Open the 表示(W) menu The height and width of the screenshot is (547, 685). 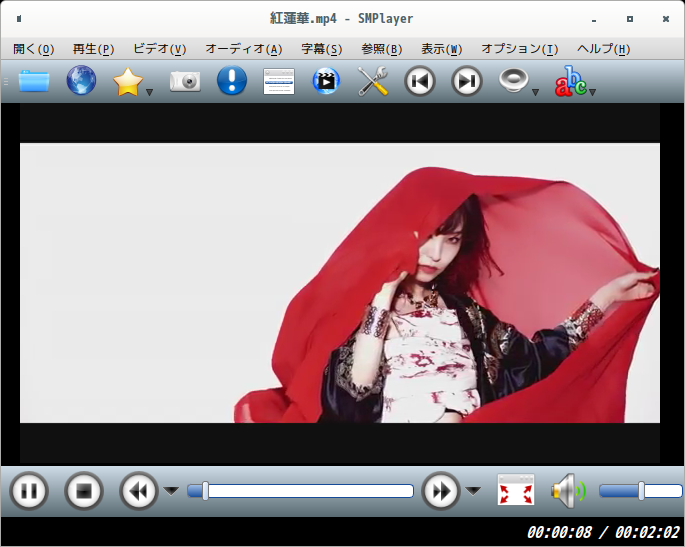pos(441,49)
